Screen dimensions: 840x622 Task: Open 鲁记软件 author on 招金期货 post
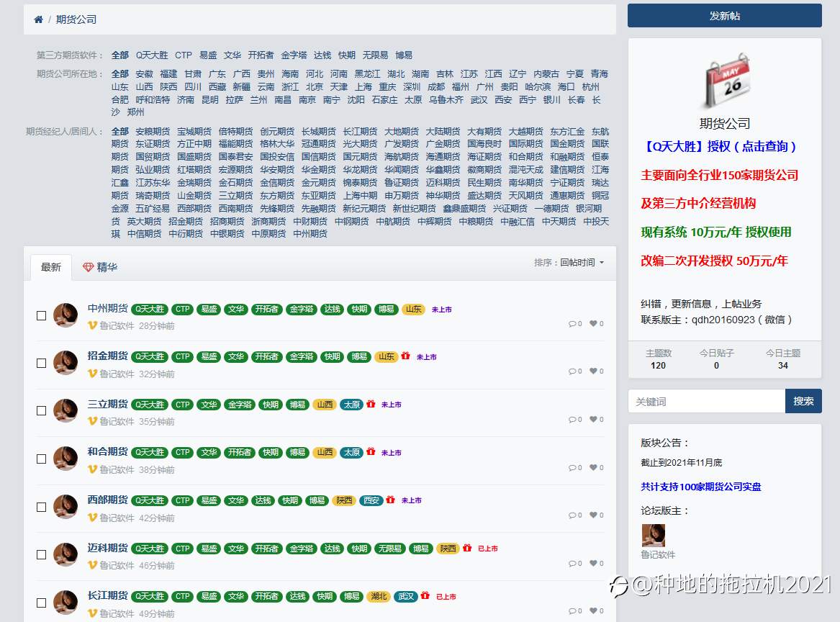117,374
